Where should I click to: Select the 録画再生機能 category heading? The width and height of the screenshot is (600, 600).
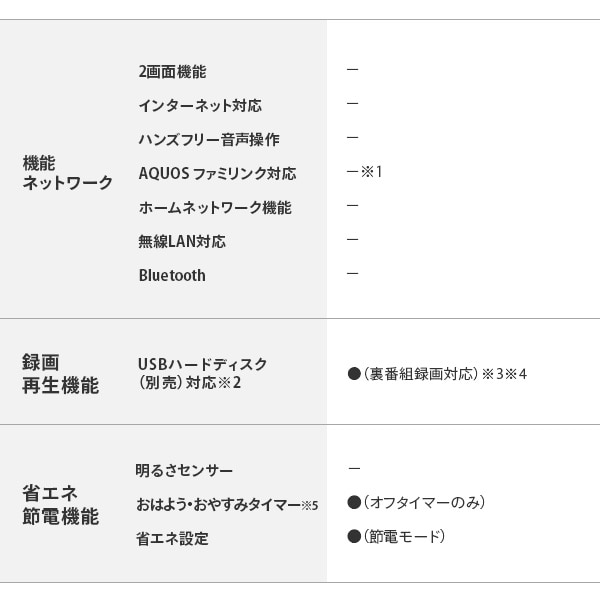[x=60, y=374]
